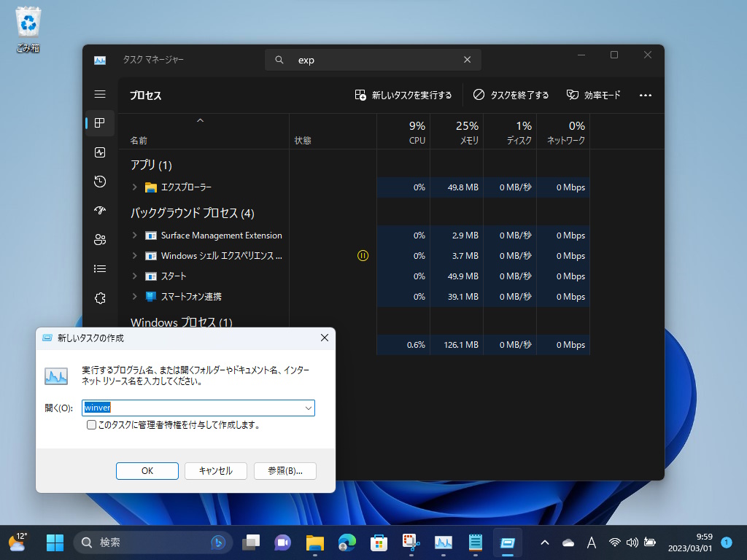Expand the スマートフォン連携 process entry

tap(134, 297)
